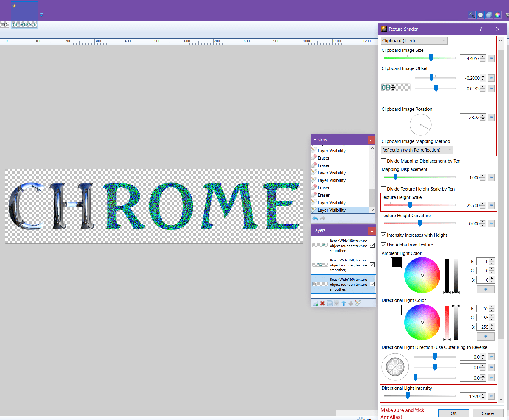509x420 pixels.
Task: Add a new layer in the Layers panel
Action: [315, 303]
